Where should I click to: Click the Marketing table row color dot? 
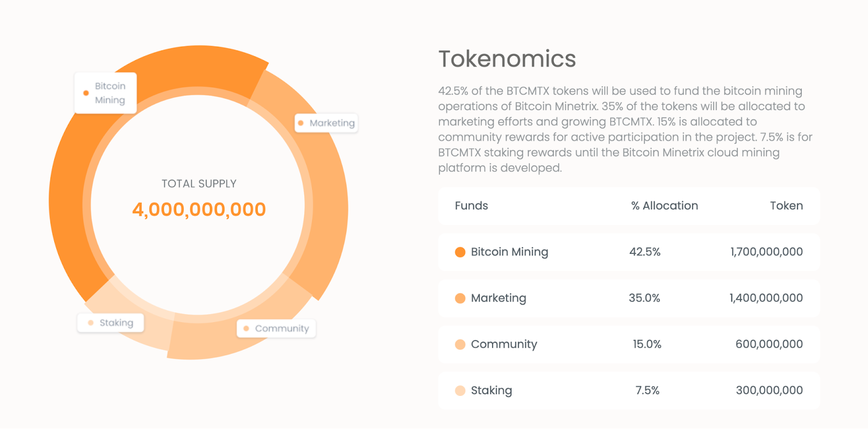point(460,298)
